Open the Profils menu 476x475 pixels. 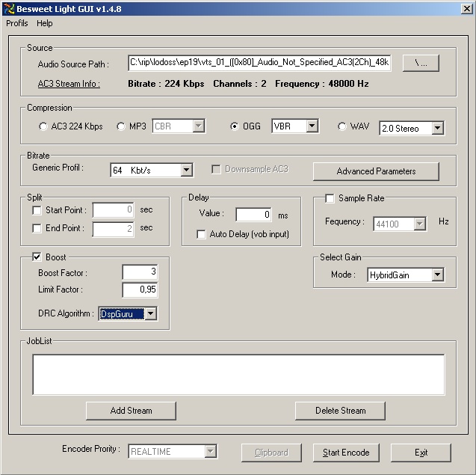(17, 23)
